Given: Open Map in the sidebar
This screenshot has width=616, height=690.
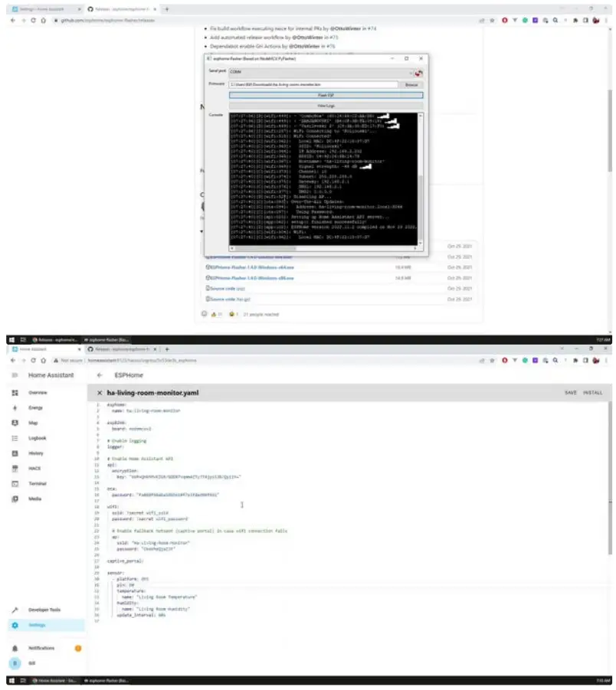Looking at the screenshot, I should (33, 423).
